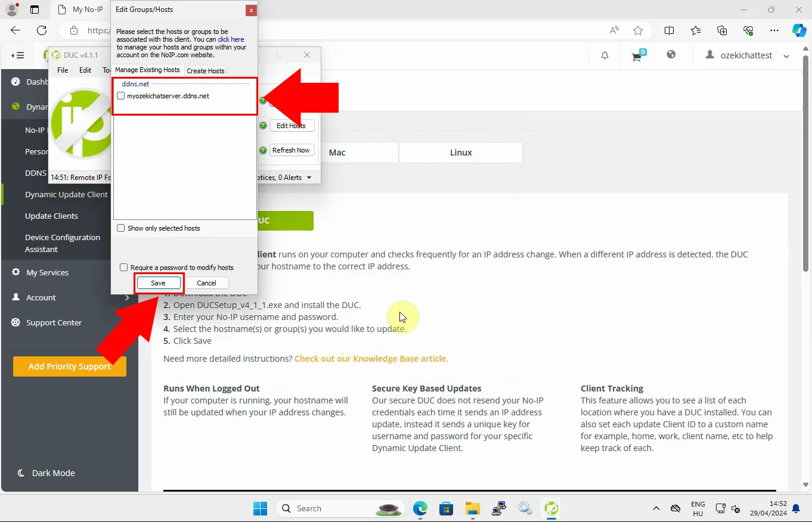This screenshot has width=812, height=522.
Task: Enable Require a password to modify hosts
Action: point(124,268)
